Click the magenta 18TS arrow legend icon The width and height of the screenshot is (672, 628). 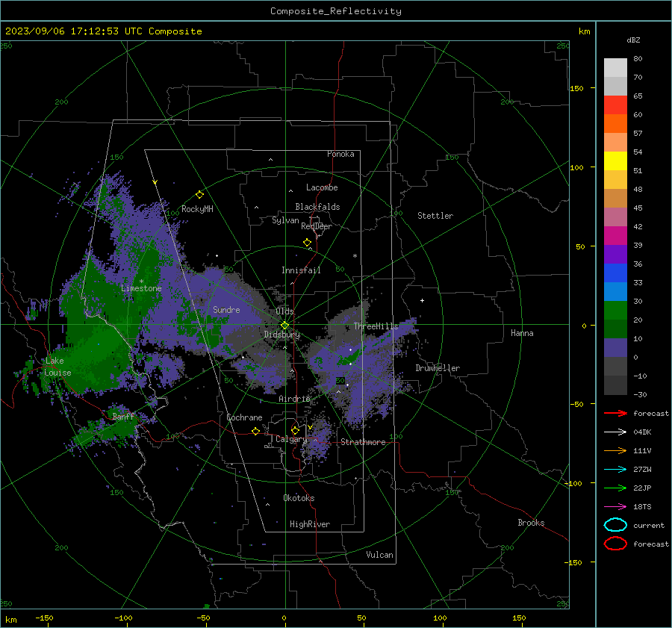615,507
